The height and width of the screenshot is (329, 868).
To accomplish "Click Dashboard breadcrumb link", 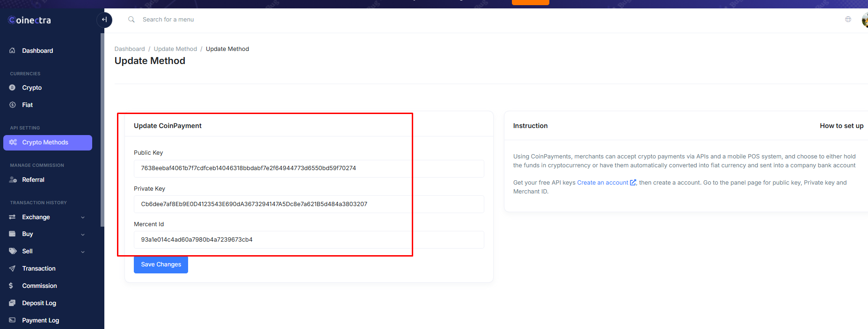I will click(x=130, y=49).
